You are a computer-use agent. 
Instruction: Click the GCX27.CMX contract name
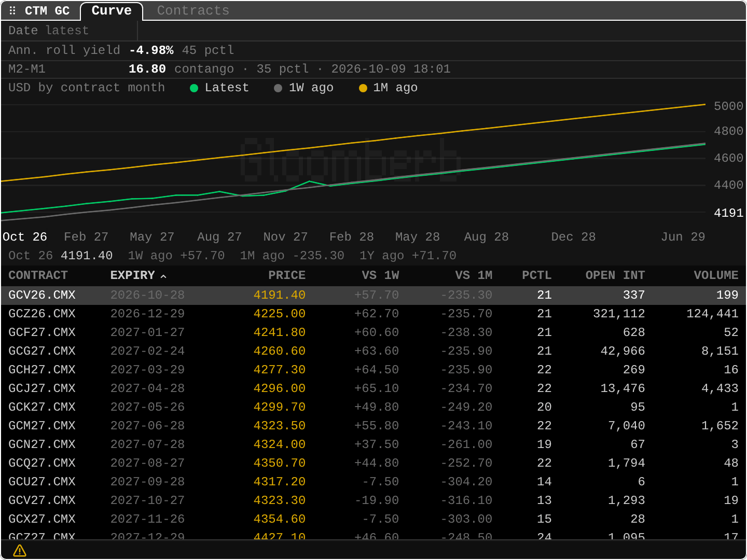click(42, 519)
